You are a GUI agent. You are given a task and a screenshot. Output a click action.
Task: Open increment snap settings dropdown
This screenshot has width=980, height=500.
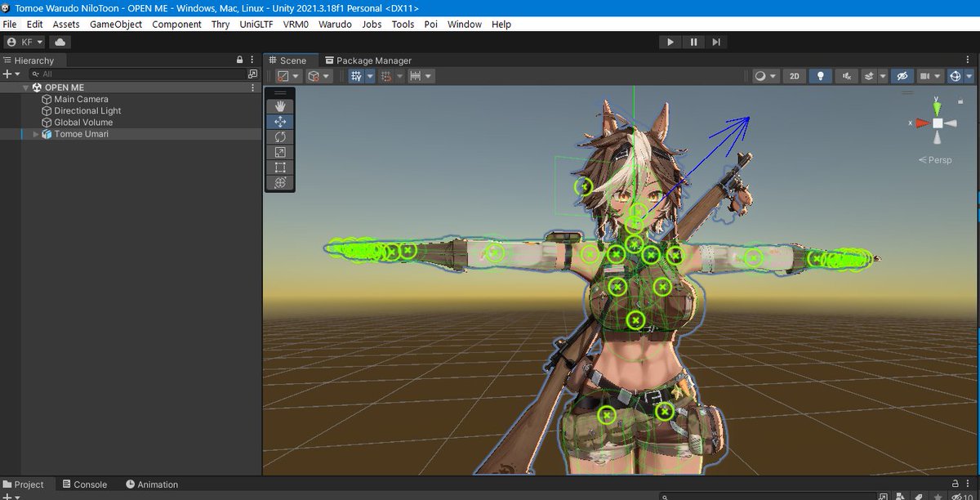click(421, 76)
